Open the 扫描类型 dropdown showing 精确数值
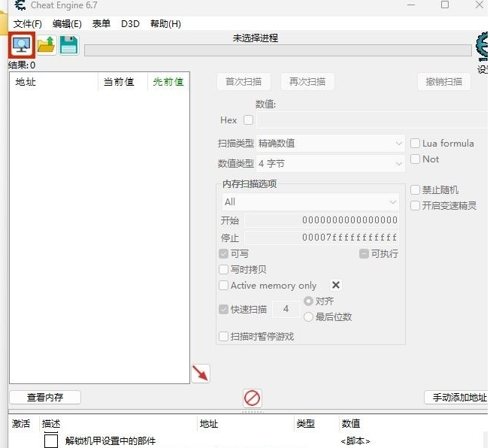The height and width of the screenshot is (448, 490). [x=331, y=143]
